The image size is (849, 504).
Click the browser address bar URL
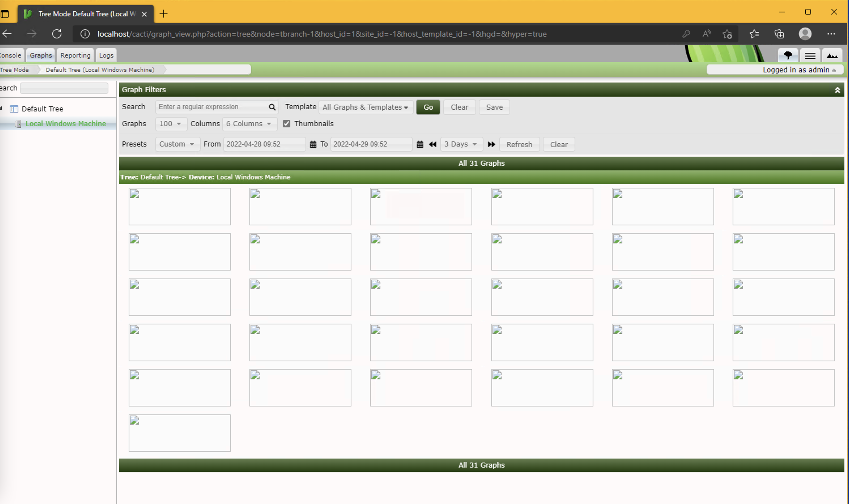click(322, 34)
